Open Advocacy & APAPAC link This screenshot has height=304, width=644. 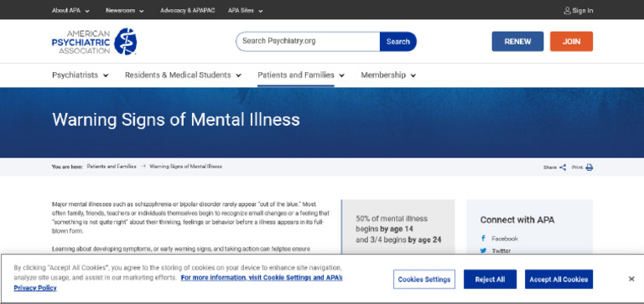pos(187,11)
